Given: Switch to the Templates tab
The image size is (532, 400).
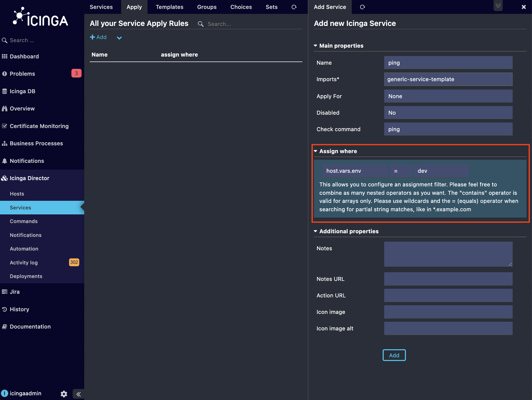Looking at the screenshot, I should [169, 7].
